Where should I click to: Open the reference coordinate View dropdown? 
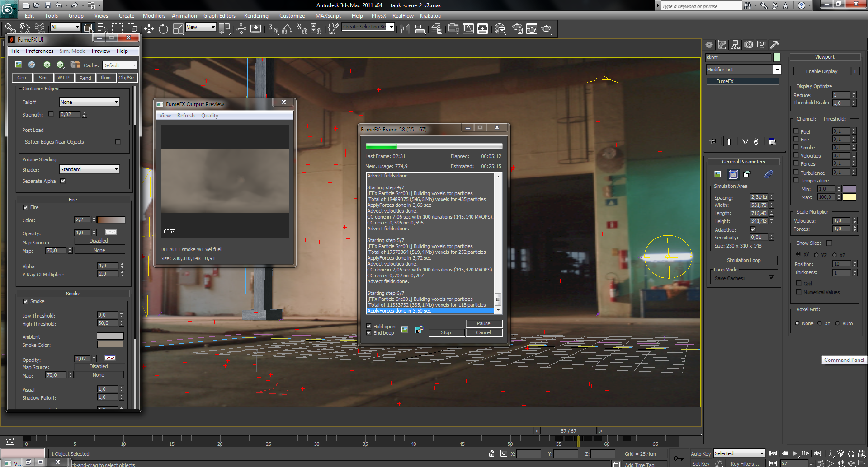coord(201,27)
